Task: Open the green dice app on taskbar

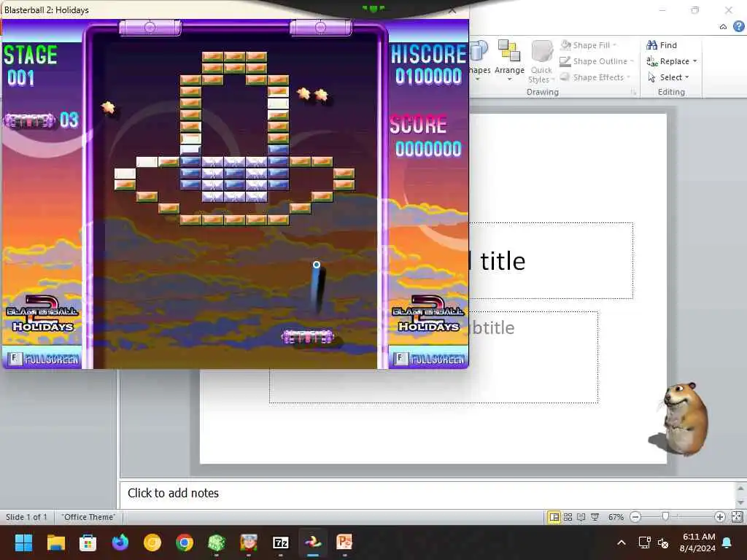Action: (216, 542)
